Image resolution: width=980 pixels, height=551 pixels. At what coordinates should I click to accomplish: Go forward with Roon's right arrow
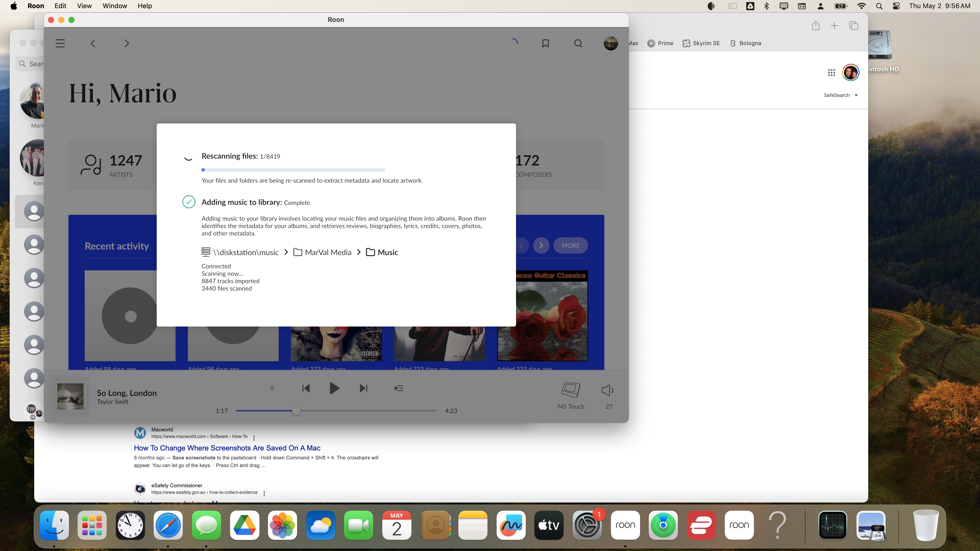(x=127, y=43)
